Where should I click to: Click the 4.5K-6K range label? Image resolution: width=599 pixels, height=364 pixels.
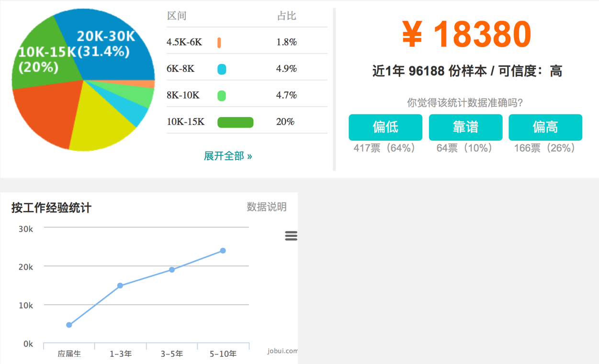point(184,43)
